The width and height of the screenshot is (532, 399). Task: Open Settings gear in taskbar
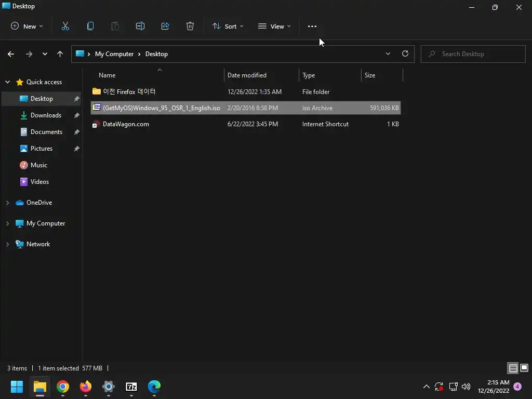click(109, 387)
